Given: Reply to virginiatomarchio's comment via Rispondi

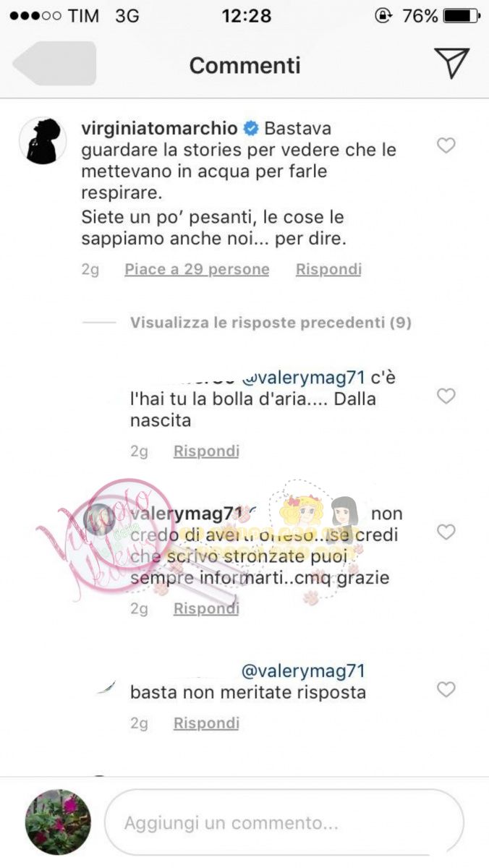Looking at the screenshot, I should coord(328,270).
